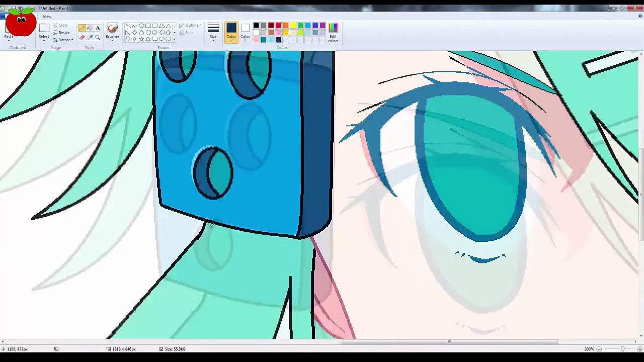The height and width of the screenshot is (362, 644).
Task: Open the Select options dropdown arrow
Action: click(x=44, y=40)
